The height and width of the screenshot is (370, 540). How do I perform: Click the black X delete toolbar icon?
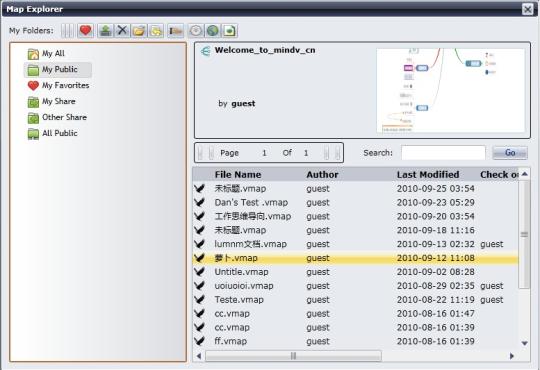(x=122, y=31)
